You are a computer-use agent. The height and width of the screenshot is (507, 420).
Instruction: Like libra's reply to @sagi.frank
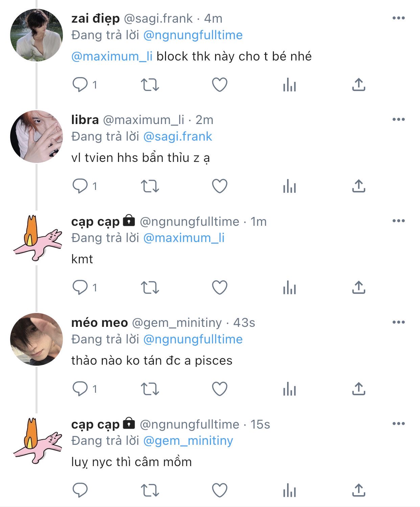[x=219, y=186]
